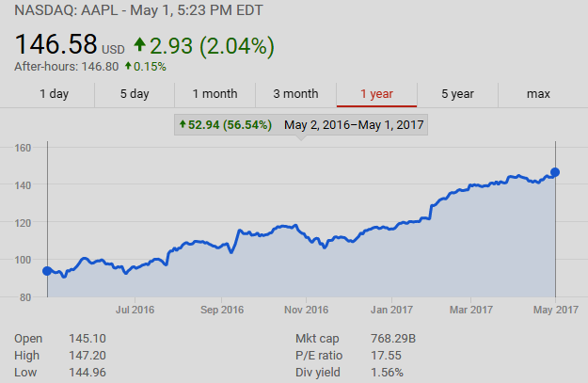Click the Div yield value 1.56%
Image resolution: width=588 pixels, height=383 pixels.
pos(387,372)
